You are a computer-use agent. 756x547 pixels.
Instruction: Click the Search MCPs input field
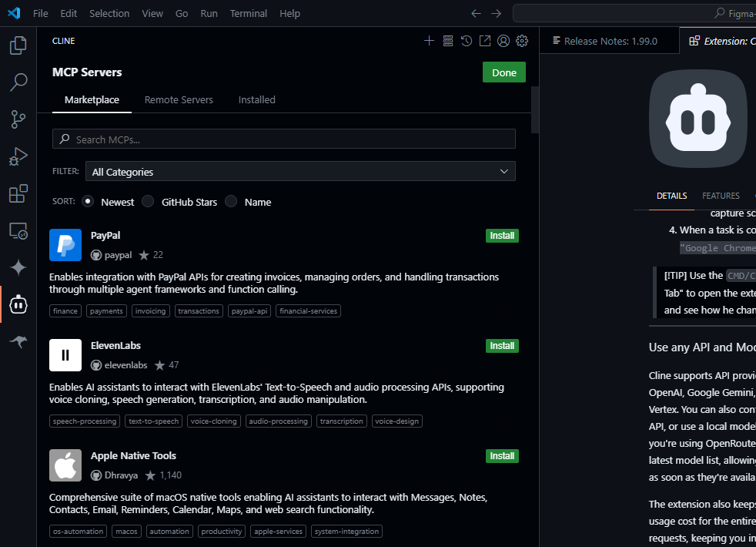(284, 139)
